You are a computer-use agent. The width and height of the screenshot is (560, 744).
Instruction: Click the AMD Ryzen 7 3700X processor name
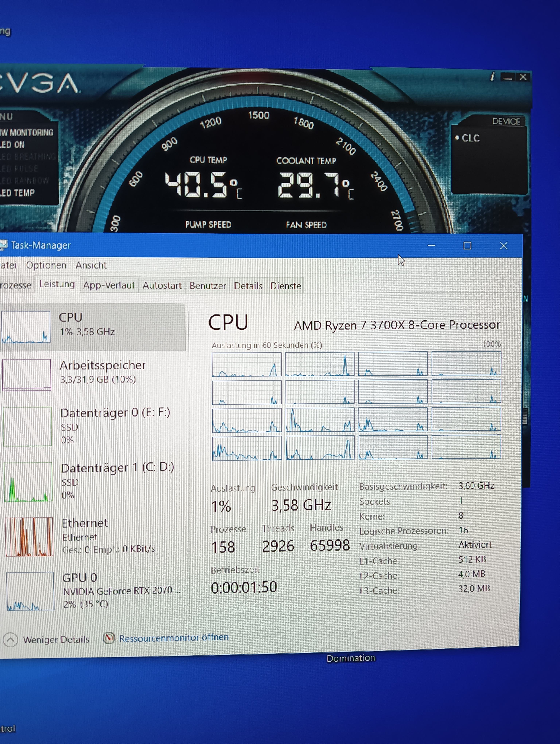[x=397, y=325]
